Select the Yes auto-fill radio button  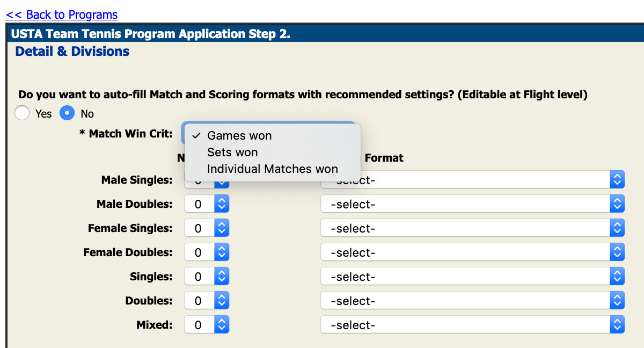(22, 113)
